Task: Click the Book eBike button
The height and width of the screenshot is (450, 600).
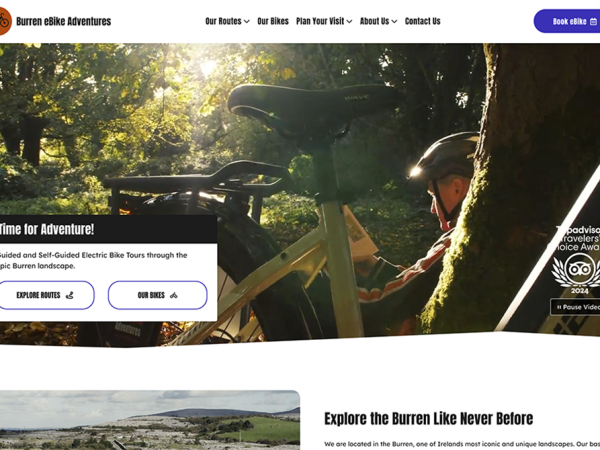Action: pos(567,21)
